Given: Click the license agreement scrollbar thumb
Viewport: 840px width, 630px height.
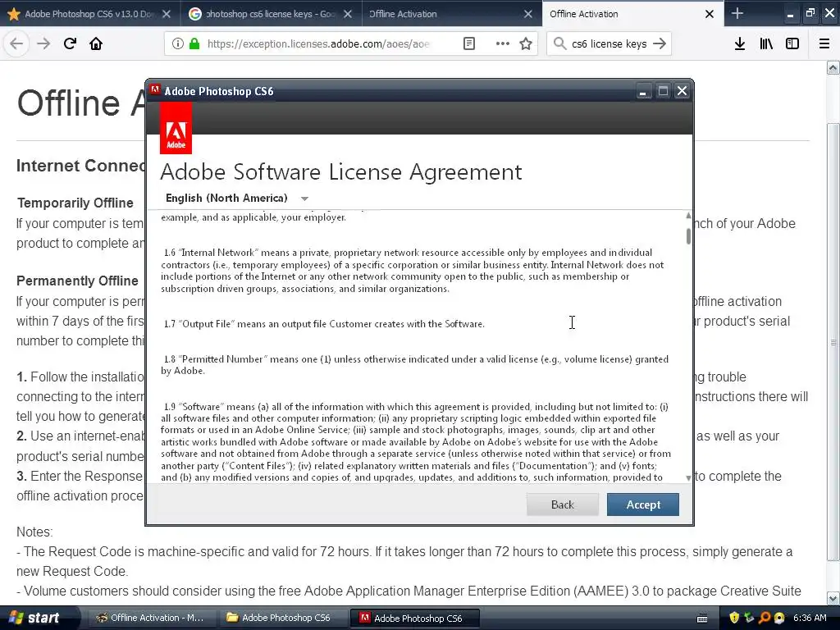Looking at the screenshot, I should coord(688,235).
